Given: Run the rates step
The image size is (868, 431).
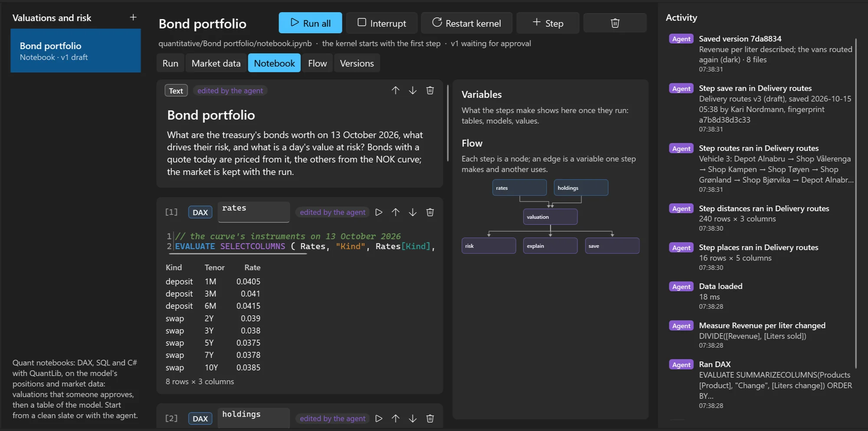Looking at the screenshot, I should coord(379,212).
